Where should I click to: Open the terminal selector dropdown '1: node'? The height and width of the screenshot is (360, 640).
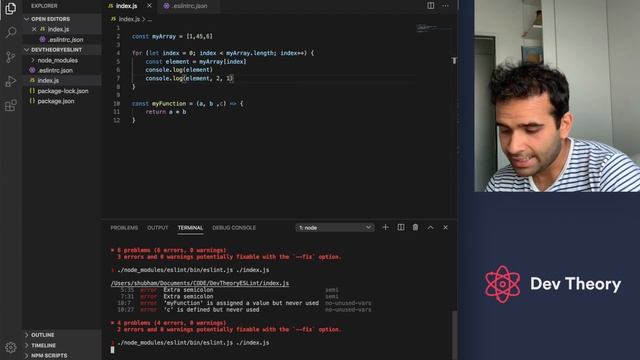click(x=335, y=227)
